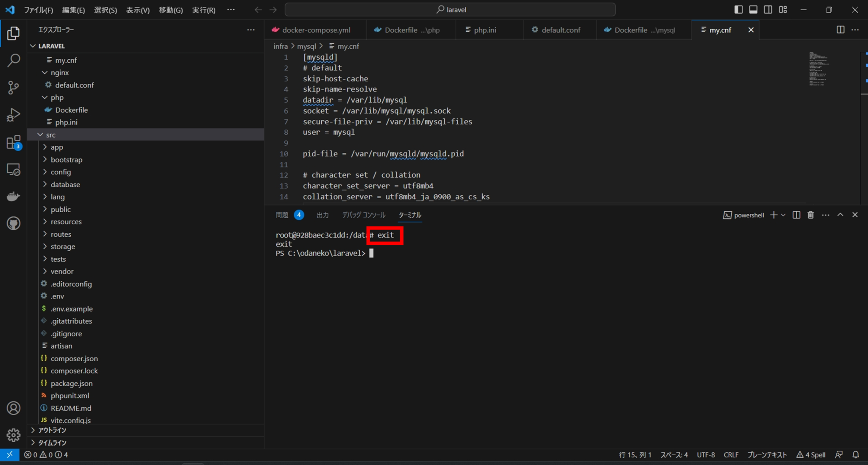The width and height of the screenshot is (868, 465).
Task: Select the Run and Debug icon
Action: pos(13,114)
